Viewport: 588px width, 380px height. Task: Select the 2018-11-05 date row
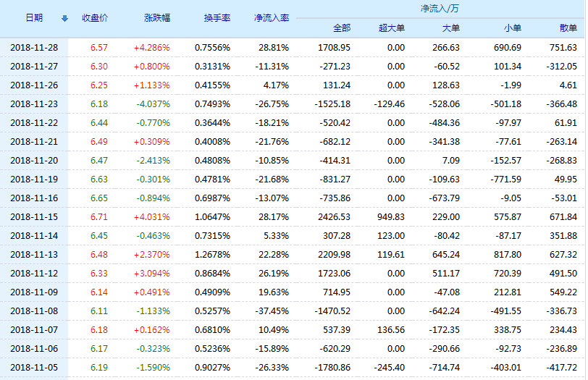pyautogui.click(x=33, y=367)
